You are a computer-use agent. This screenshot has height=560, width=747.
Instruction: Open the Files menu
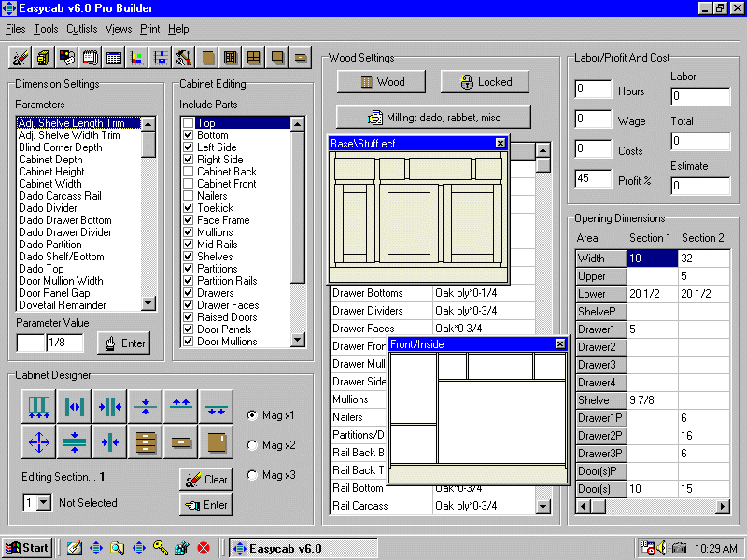(15, 29)
